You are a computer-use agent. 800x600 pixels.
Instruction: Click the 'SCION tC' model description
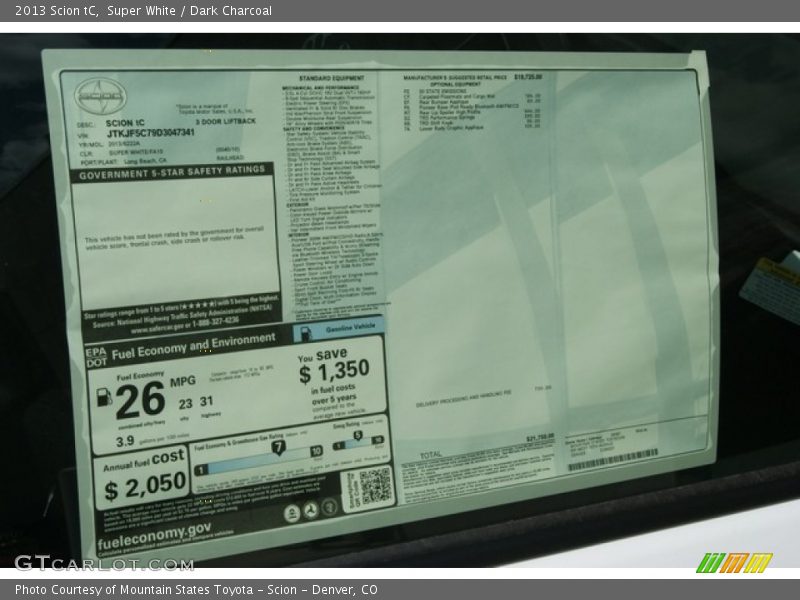[125, 123]
